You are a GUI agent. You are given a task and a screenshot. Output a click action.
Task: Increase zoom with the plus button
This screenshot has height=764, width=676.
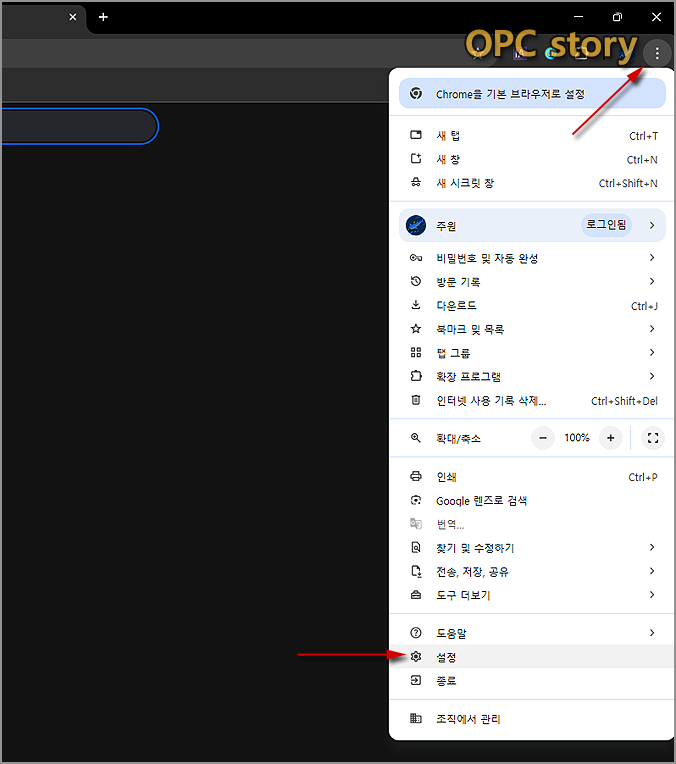coord(610,438)
